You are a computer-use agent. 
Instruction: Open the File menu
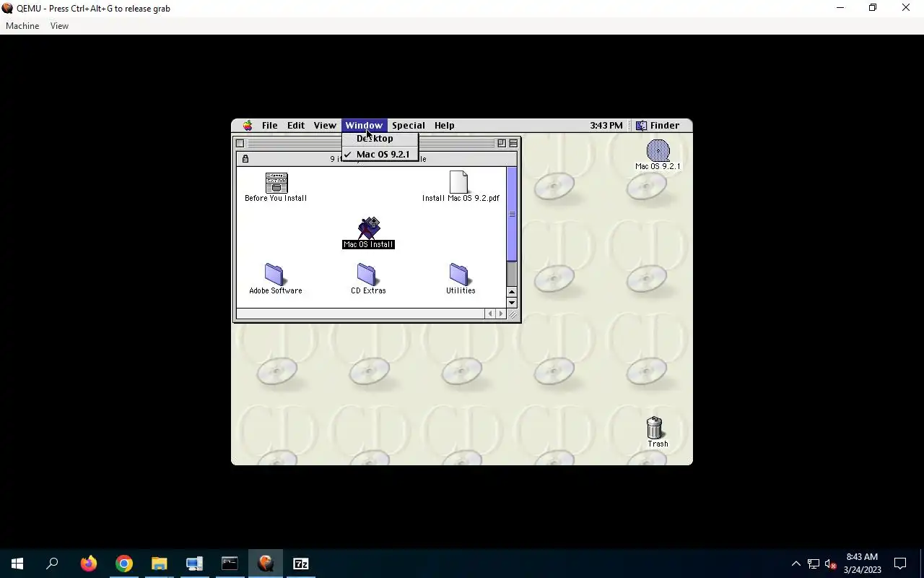[x=269, y=126]
